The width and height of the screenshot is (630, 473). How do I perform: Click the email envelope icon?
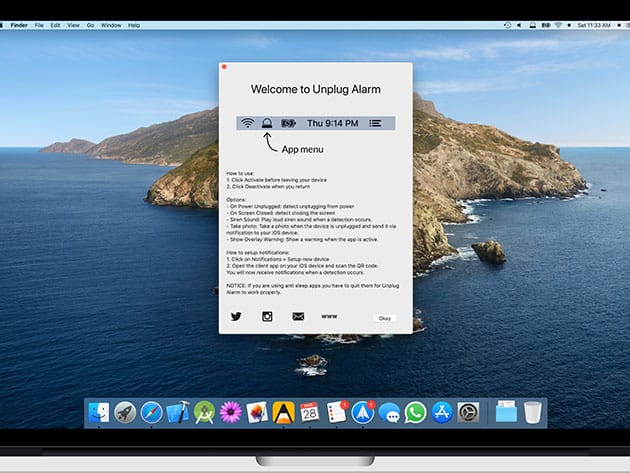click(x=298, y=317)
